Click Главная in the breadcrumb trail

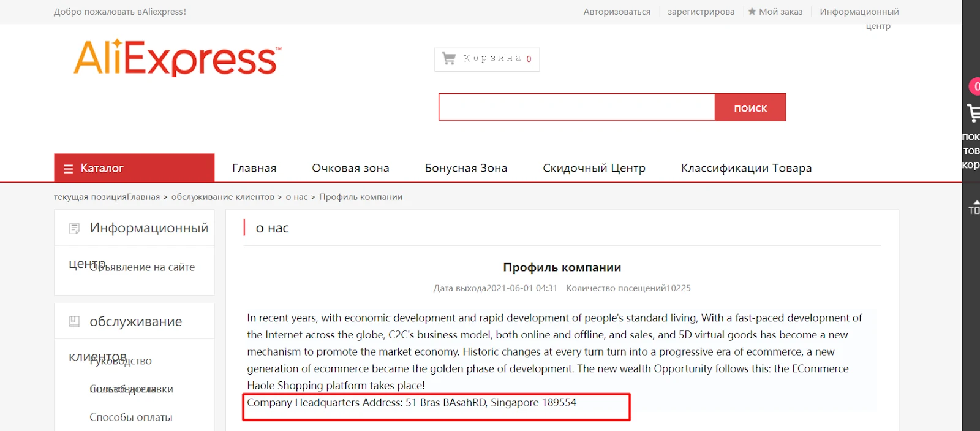143,197
